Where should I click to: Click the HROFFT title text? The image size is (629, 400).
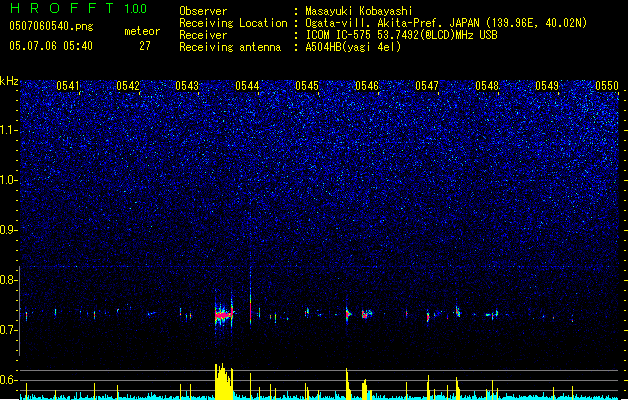61,8
